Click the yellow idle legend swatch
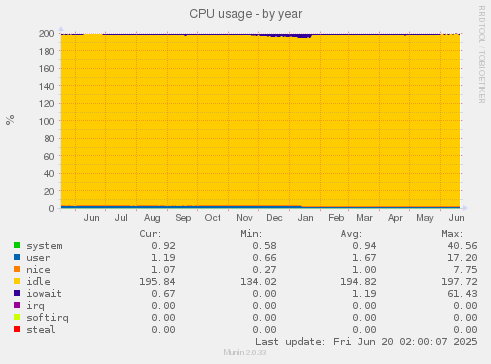 pos(17,281)
